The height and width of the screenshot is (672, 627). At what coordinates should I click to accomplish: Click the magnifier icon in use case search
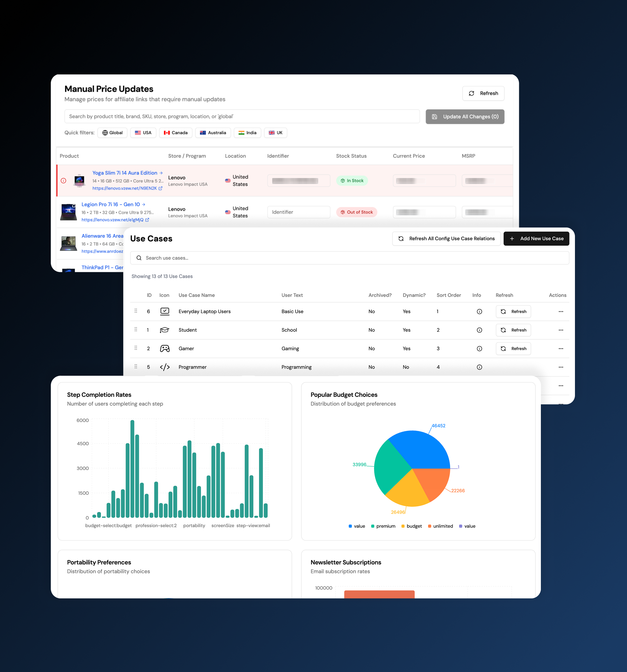click(139, 258)
